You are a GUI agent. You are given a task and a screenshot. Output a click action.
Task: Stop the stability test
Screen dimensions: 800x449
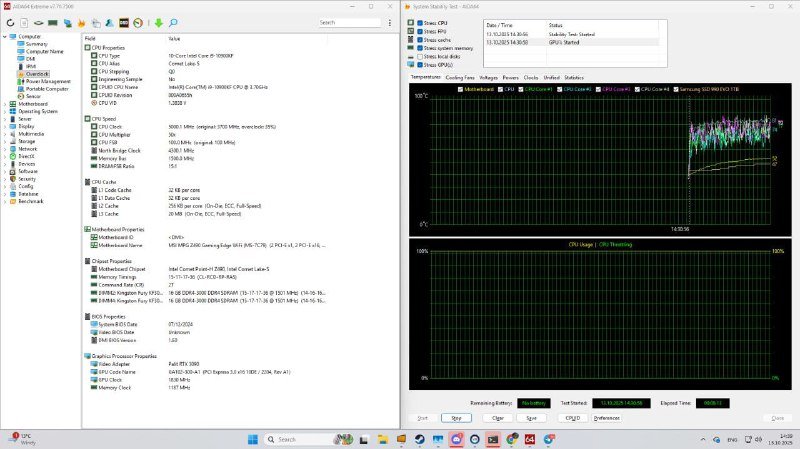point(456,418)
